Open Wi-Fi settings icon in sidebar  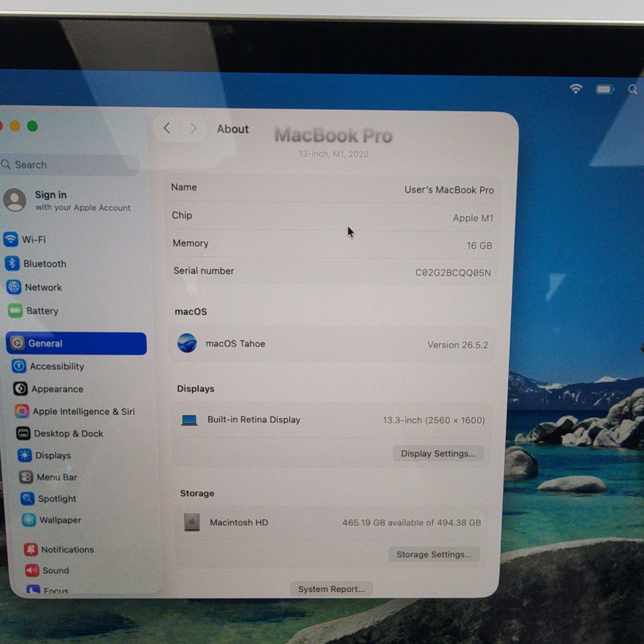[x=11, y=239]
